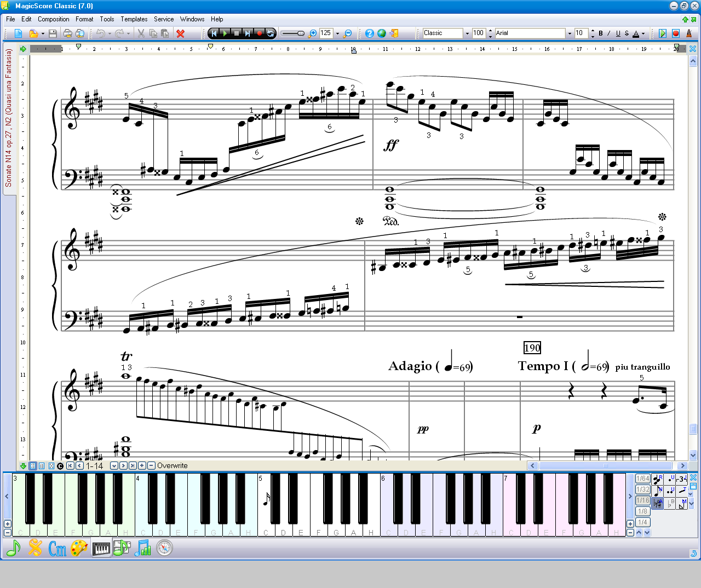Image resolution: width=701 pixels, height=588 pixels.
Task: Expand the open file dropdown arrow
Action: point(43,33)
